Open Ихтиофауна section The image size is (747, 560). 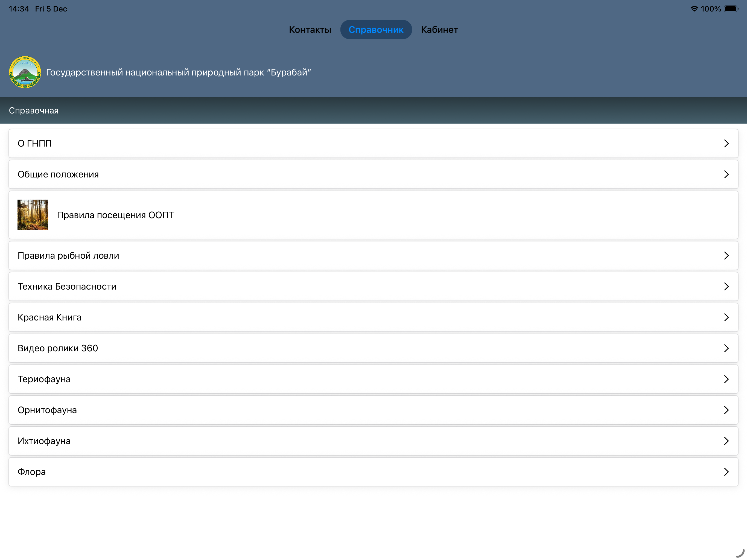(373, 441)
